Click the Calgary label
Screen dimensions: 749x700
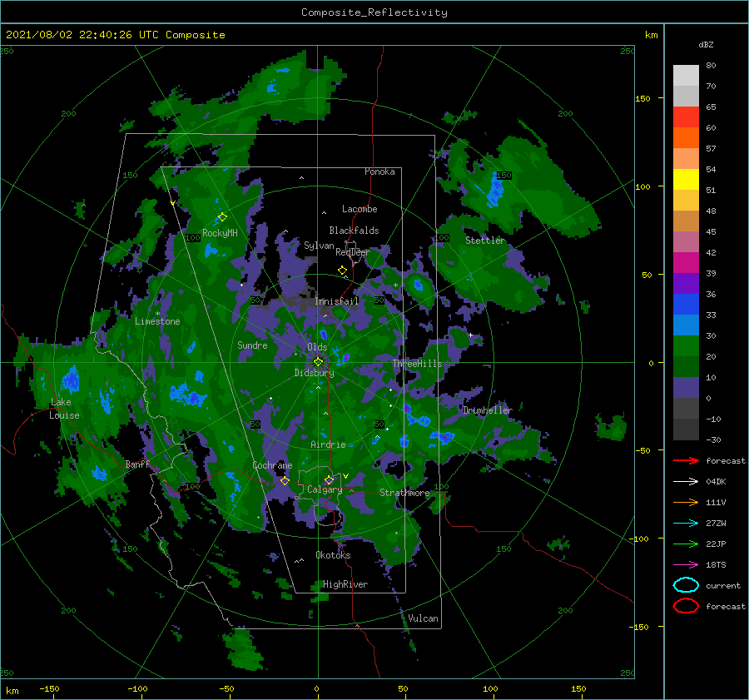(325, 489)
